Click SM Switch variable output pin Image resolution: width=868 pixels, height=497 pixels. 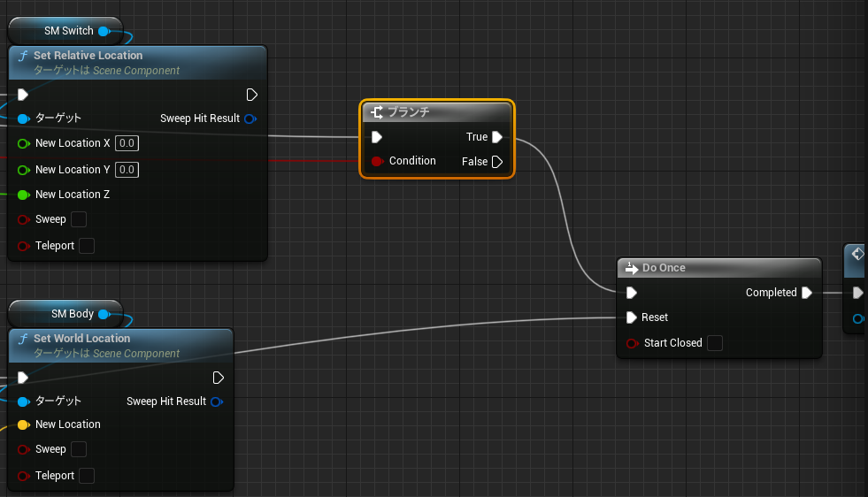[104, 31]
